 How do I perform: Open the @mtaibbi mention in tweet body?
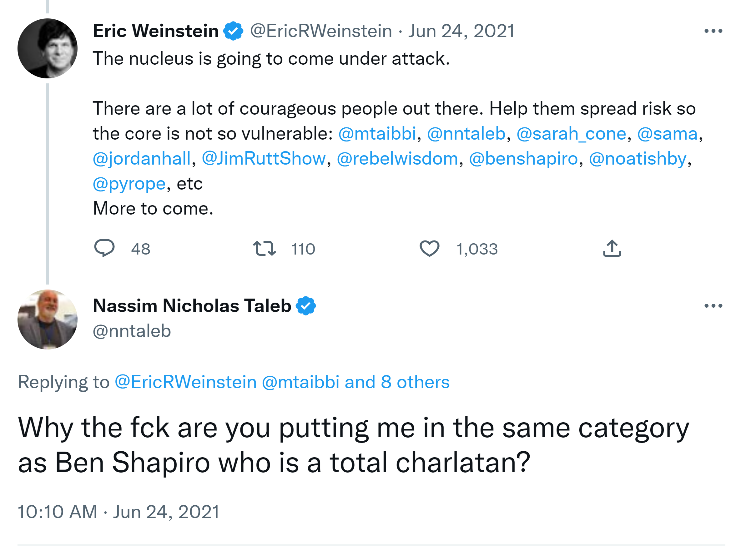[x=377, y=134]
